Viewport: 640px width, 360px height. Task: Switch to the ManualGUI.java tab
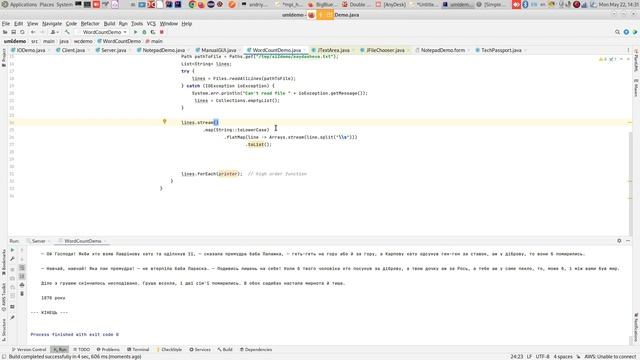click(218, 50)
